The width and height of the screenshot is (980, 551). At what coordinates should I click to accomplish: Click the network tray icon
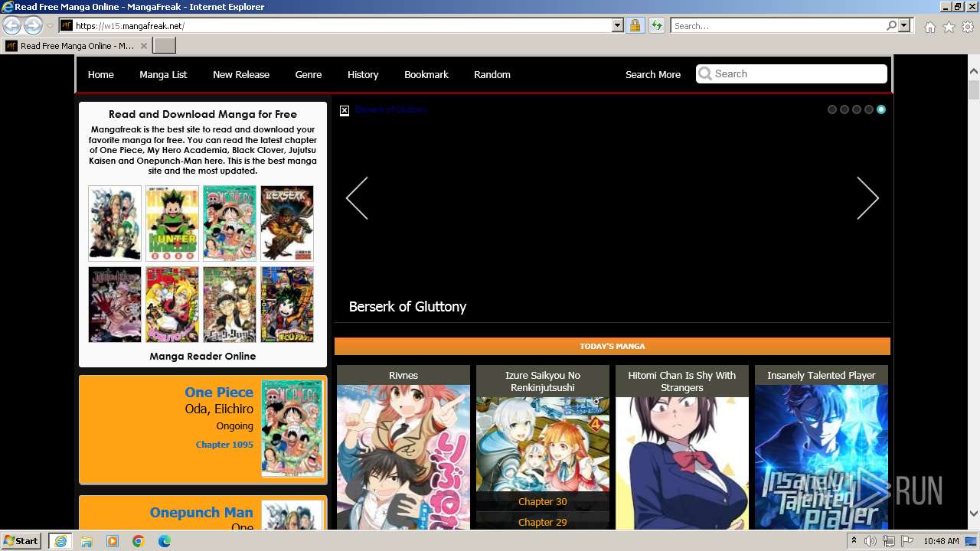(888, 541)
